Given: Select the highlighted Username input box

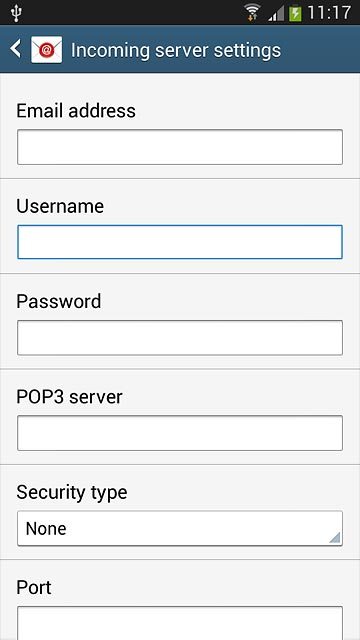Looking at the screenshot, I should 180,242.
